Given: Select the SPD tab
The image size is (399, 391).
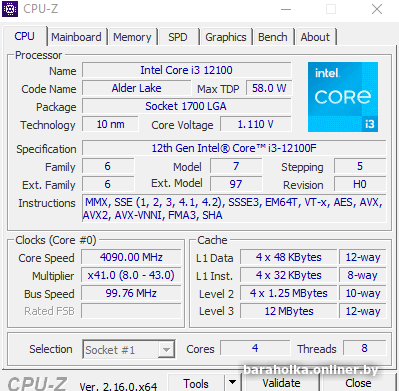Looking at the screenshot, I should tap(178, 37).
